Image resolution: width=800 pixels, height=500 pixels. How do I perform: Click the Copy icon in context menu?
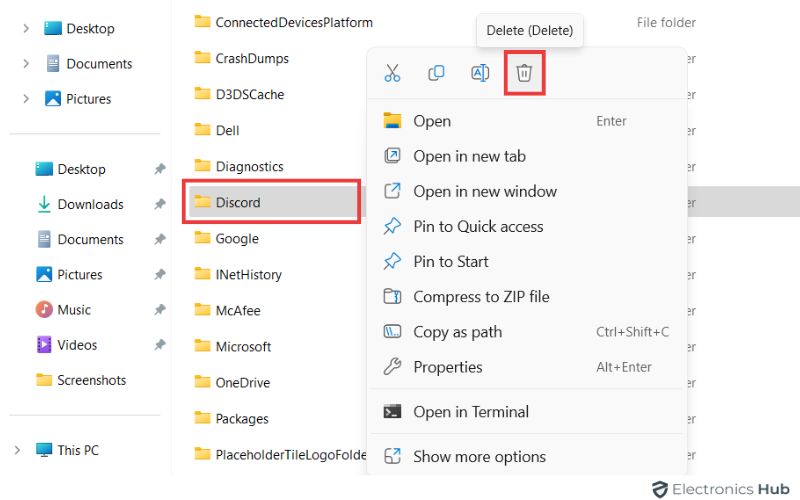436,73
